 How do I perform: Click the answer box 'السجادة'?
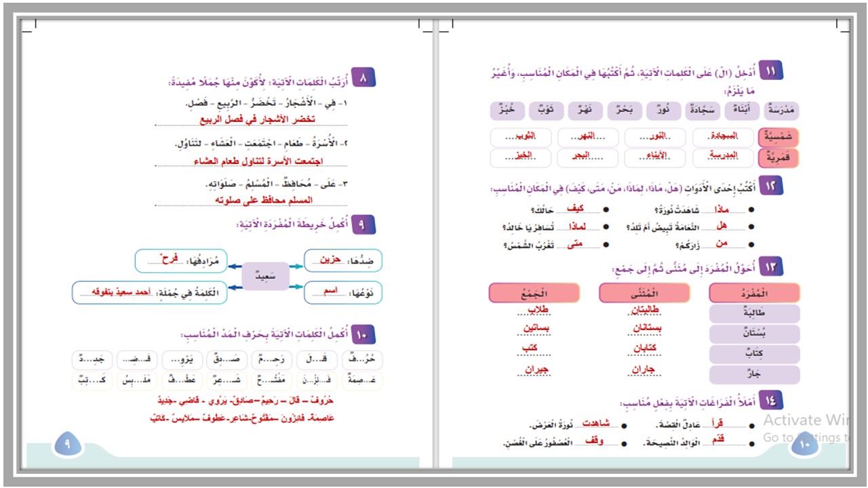(x=723, y=136)
